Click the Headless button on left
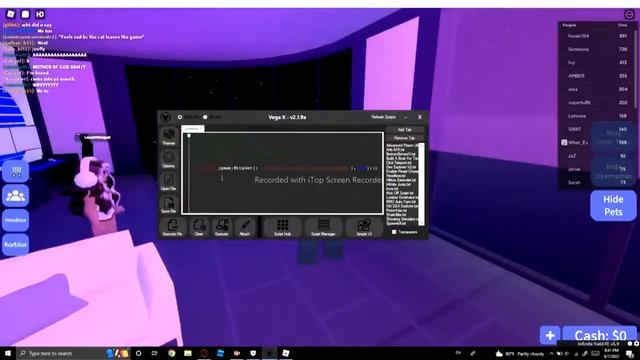Viewport: 640px width, 360px height. point(16,220)
